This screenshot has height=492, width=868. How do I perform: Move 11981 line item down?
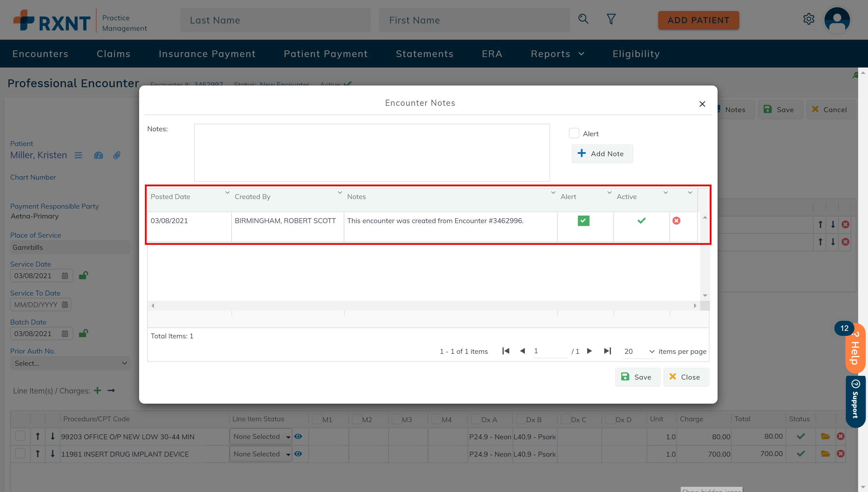click(52, 454)
